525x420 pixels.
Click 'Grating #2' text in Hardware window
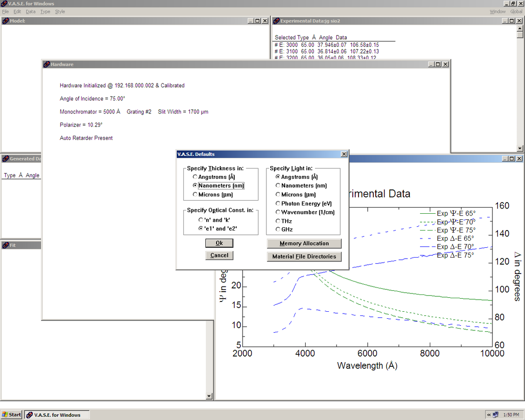tap(139, 112)
